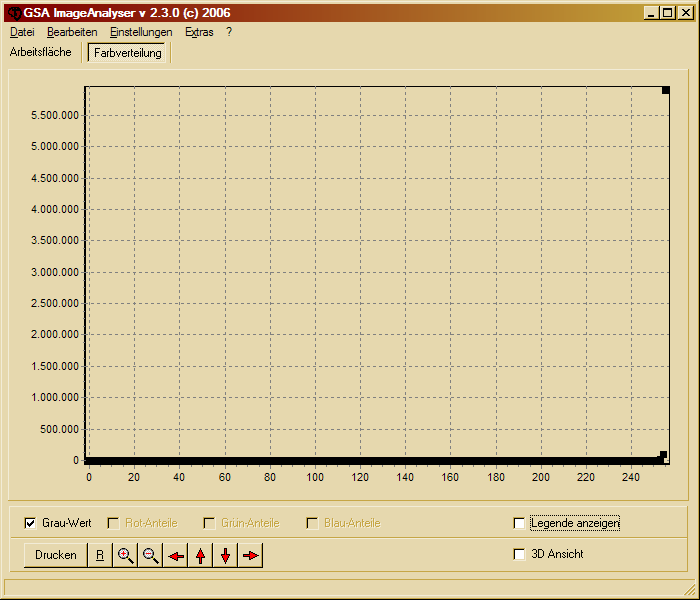Switch to the Arbeitsfläche tab
This screenshot has width=700, height=600.
coord(41,52)
